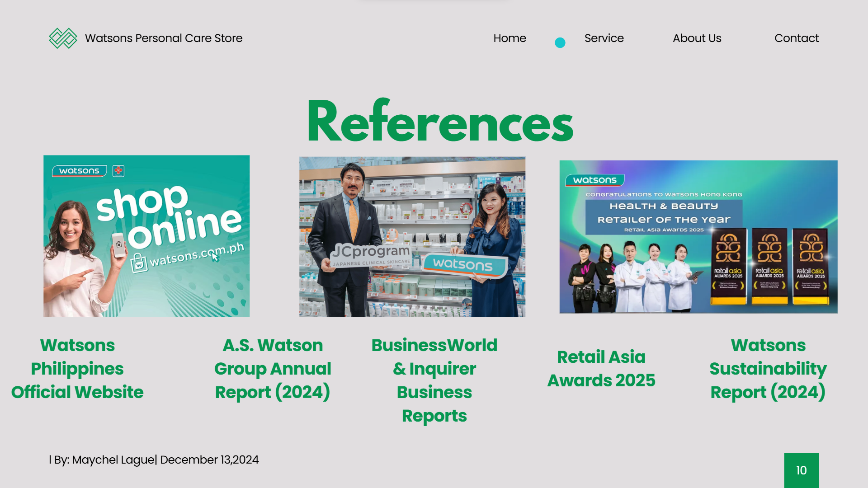The image size is (868, 488).
Task: Click the phone held by the woman
Action: point(118,244)
